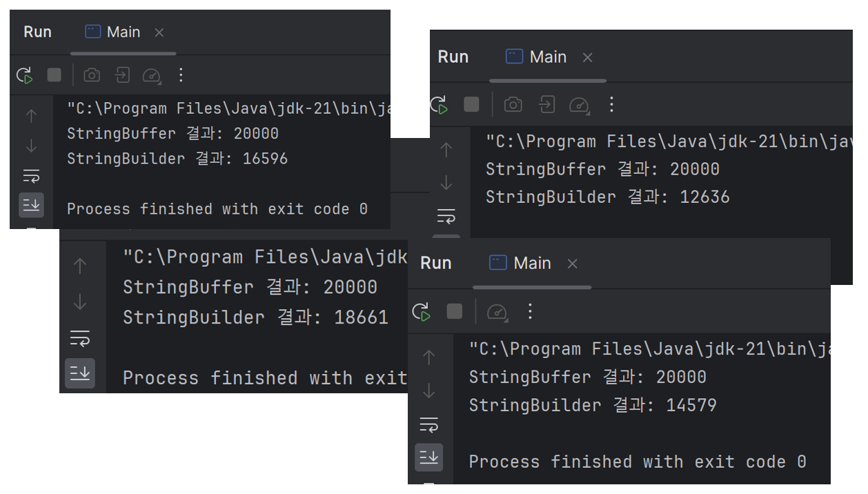Screen dimensions: 868x494
Task: Open profiler gauge icon in 14579 window
Action: pos(497,312)
